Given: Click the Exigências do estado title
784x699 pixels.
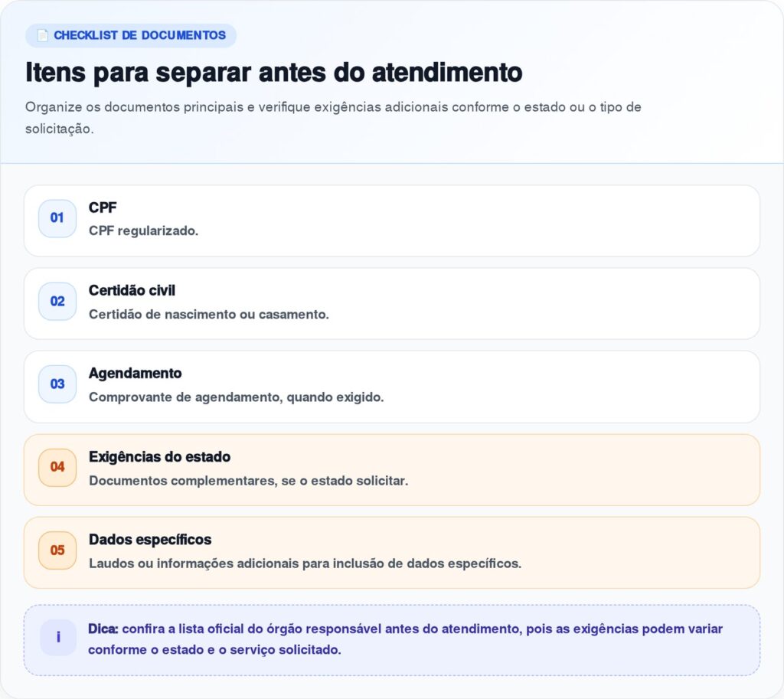Looking at the screenshot, I should 159,457.
